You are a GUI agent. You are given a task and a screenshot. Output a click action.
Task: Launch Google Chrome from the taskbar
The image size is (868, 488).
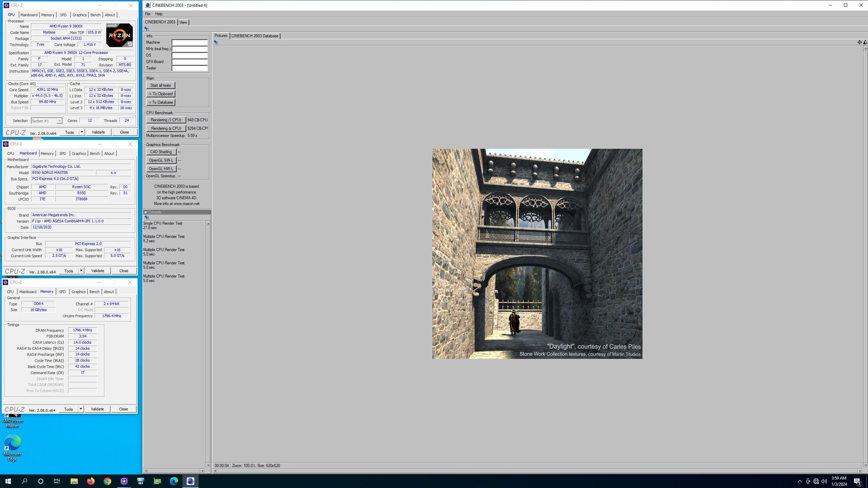tap(107, 481)
